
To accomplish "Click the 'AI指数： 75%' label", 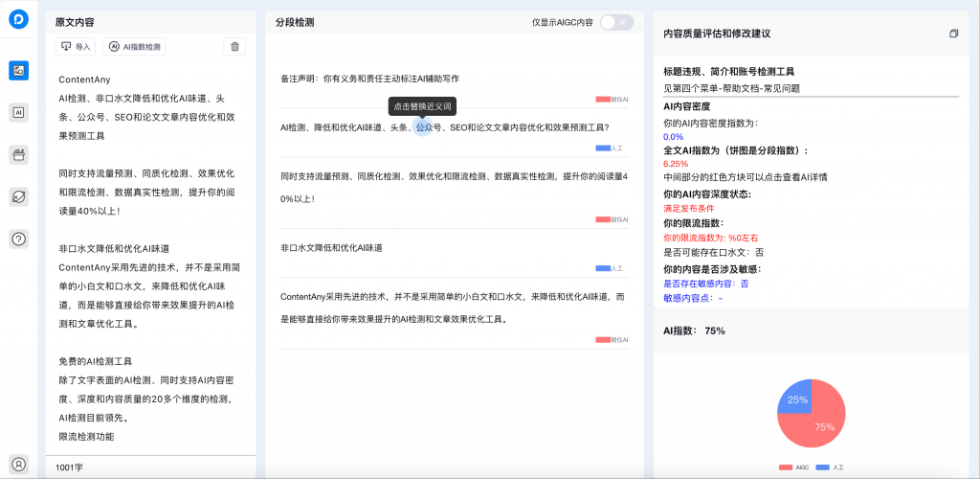I will 694,331.
